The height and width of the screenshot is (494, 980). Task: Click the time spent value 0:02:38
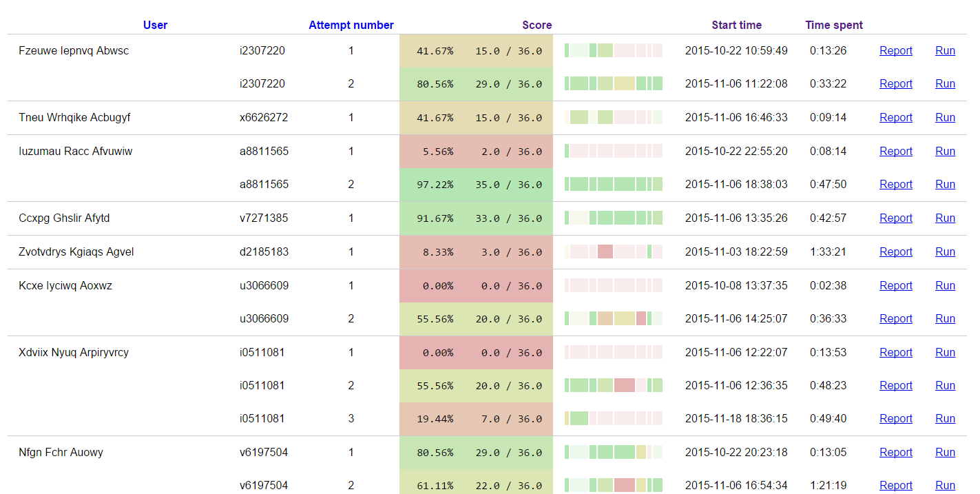click(x=828, y=286)
